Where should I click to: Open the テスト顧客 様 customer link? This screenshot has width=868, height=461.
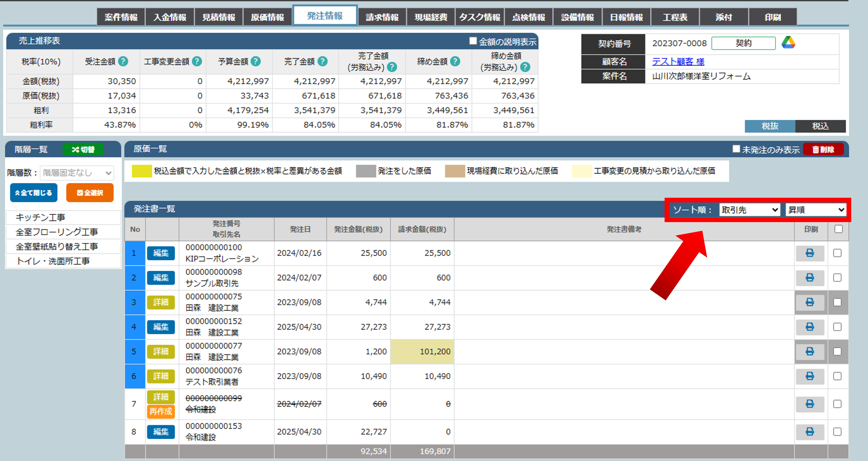[678, 62]
